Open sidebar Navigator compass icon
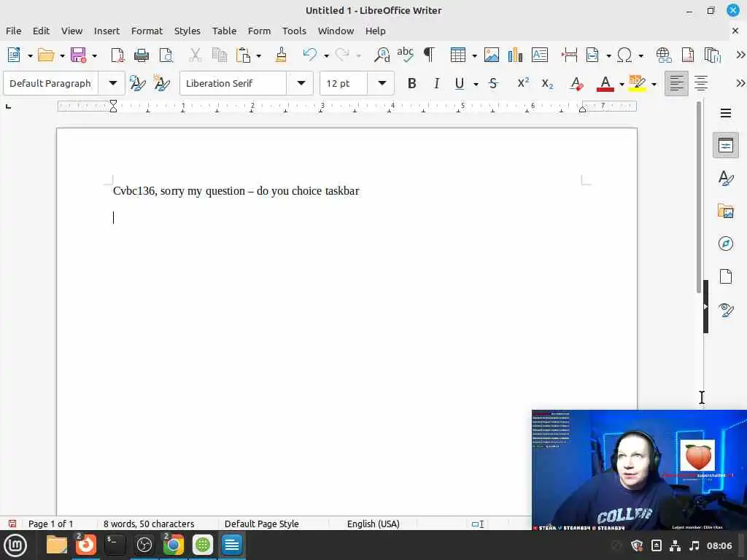Viewport: 747px width, 560px height. (726, 244)
